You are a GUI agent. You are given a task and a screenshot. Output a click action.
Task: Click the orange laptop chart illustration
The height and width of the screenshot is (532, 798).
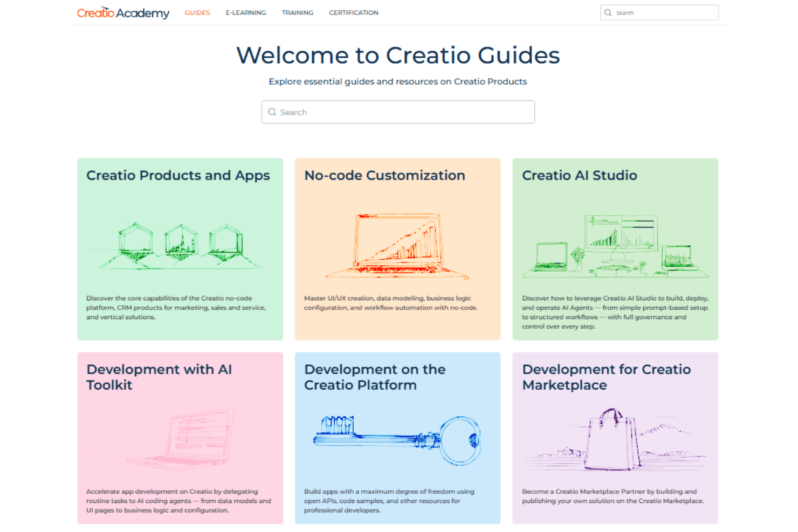coord(397,246)
